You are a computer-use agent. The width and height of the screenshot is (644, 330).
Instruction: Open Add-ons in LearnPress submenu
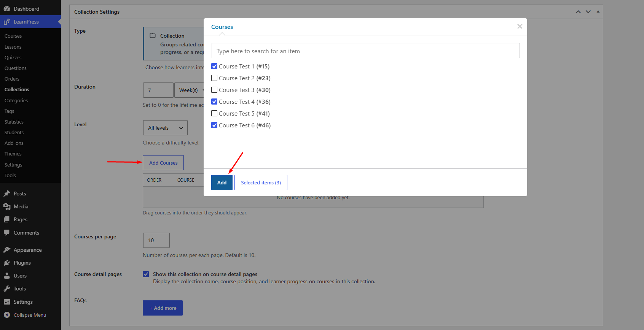14,143
